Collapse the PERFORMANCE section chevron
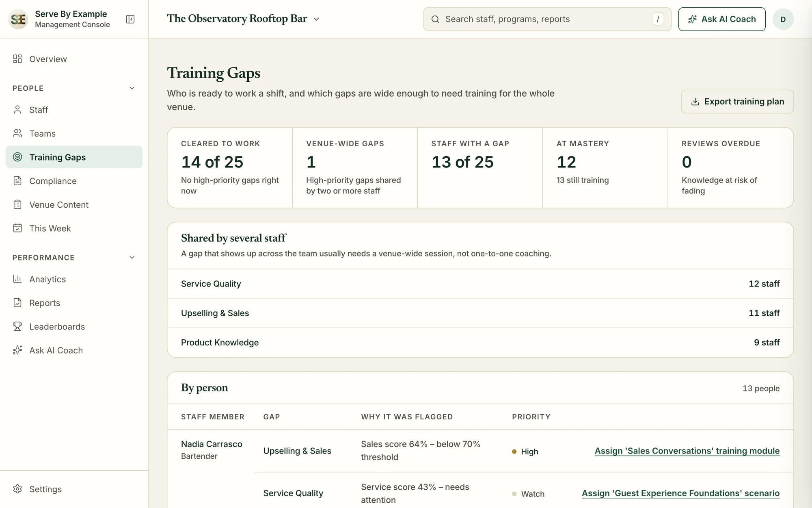 pos(132,257)
